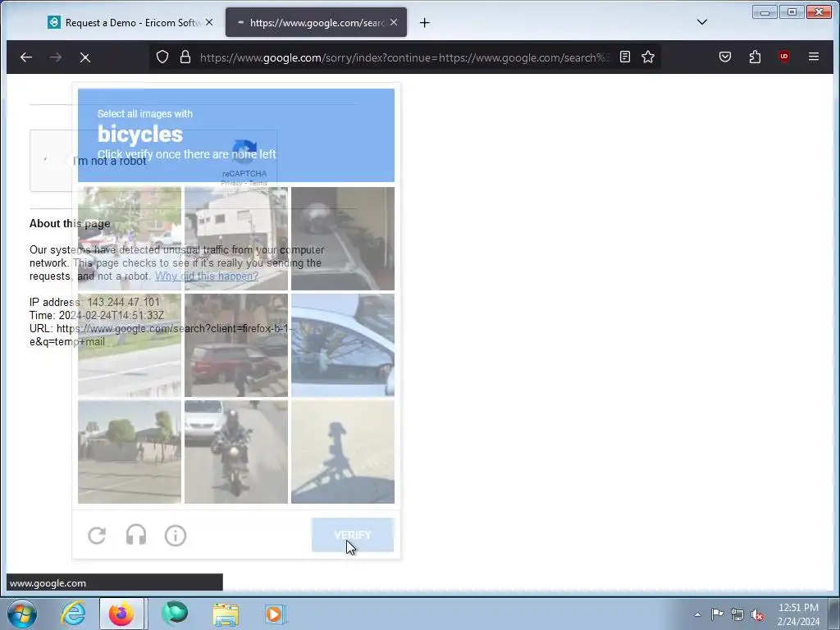This screenshot has height=630, width=840.
Task: Click the padlock site security icon
Action: [185, 57]
